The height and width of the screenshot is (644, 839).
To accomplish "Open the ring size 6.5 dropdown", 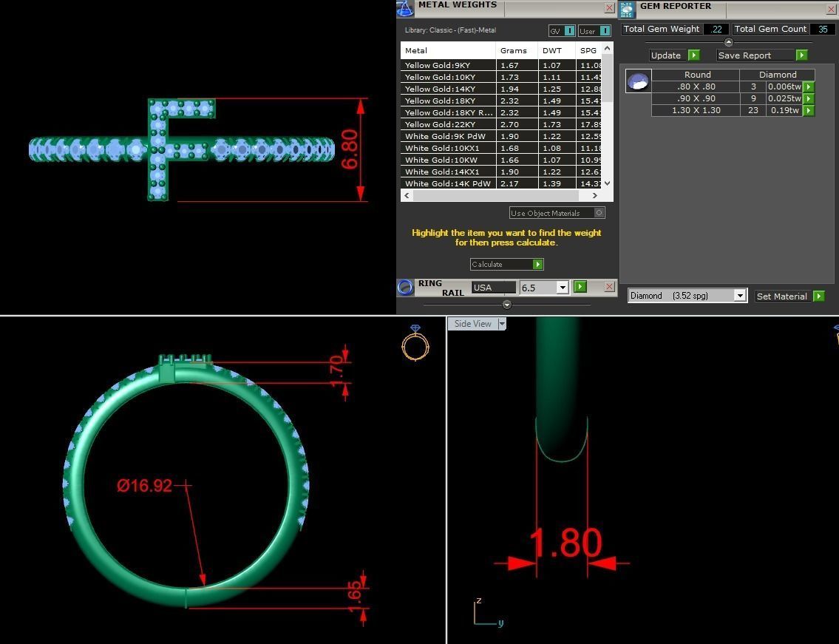I will pyautogui.click(x=562, y=288).
